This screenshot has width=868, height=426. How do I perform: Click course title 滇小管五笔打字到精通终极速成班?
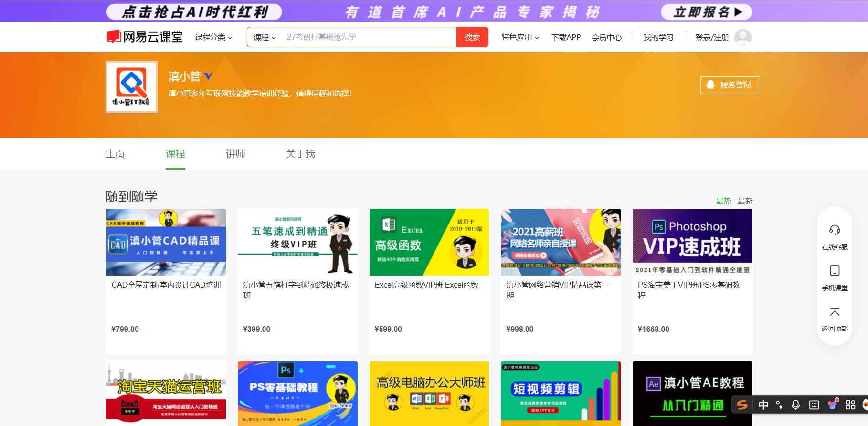[x=296, y=290]
